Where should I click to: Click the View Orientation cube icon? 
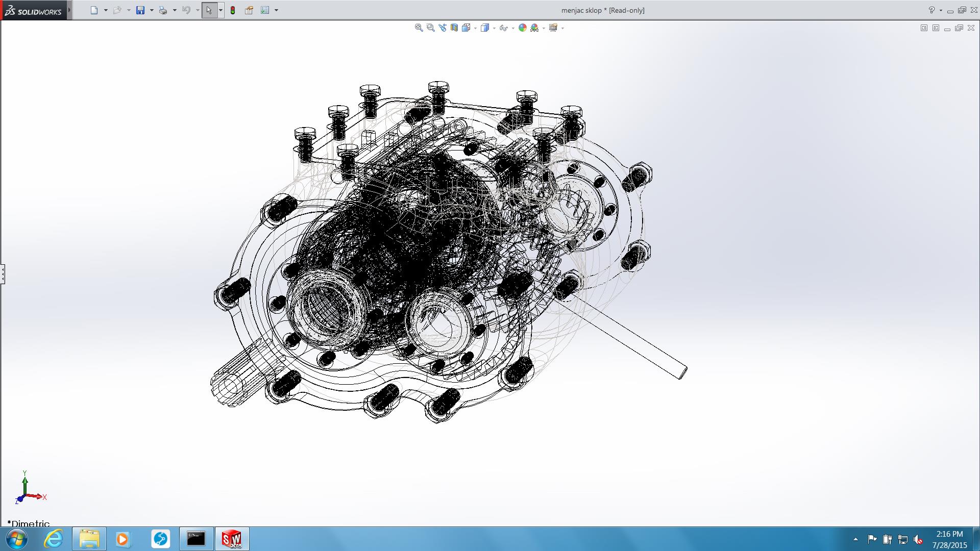[465, 28]
